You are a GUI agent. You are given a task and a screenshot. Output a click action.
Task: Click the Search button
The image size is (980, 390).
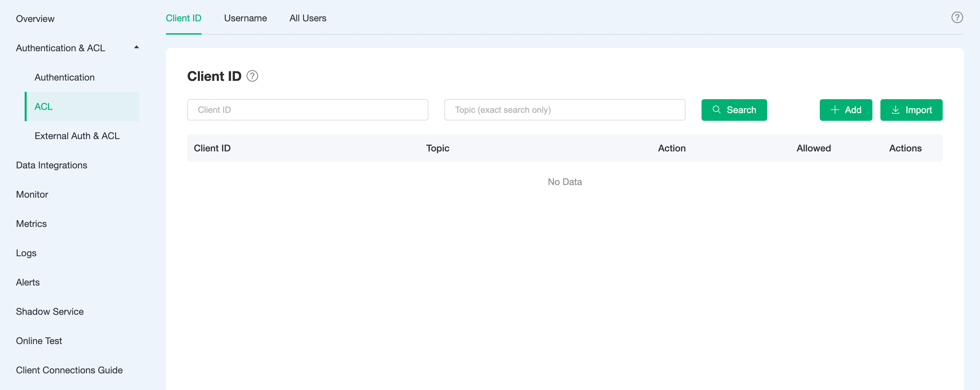[x=734, y=110]
